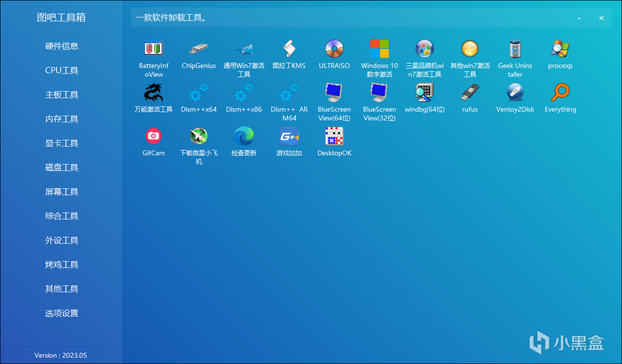The image size is (622, 364).
Task: Open 万能激活工具 dragon icon
Action: [154, 92]
